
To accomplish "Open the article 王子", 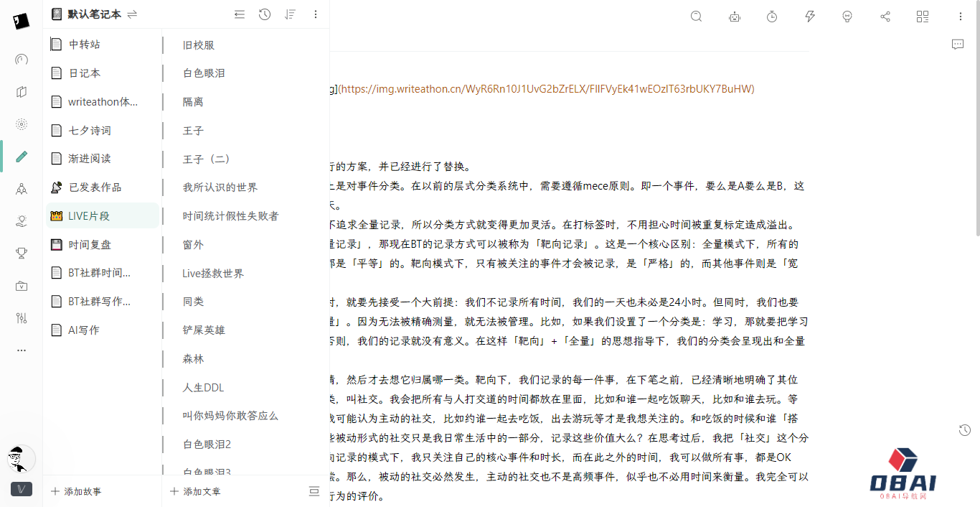I will (x=193, y=131).
